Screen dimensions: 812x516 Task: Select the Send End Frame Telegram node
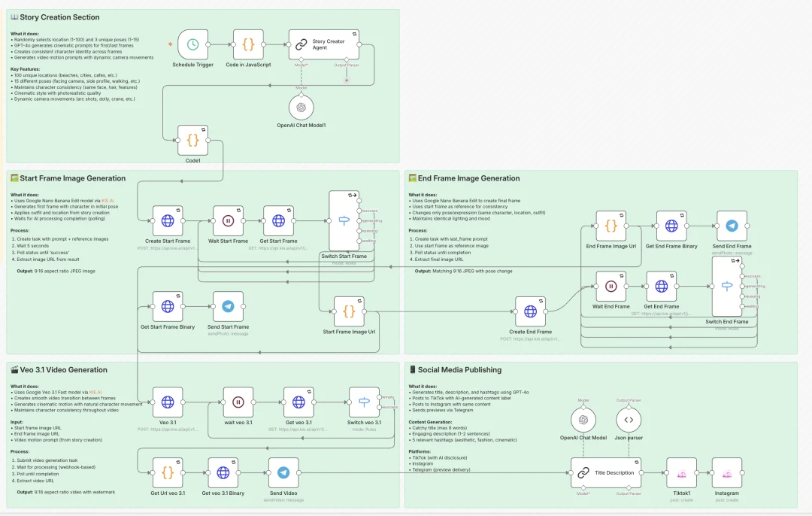(x=731, y=226)
